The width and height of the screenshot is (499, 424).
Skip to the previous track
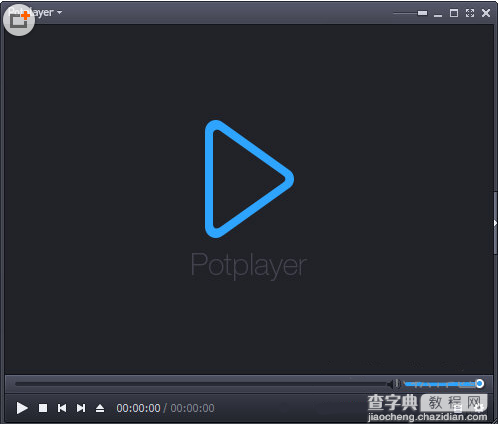click(x=62, y=408)
